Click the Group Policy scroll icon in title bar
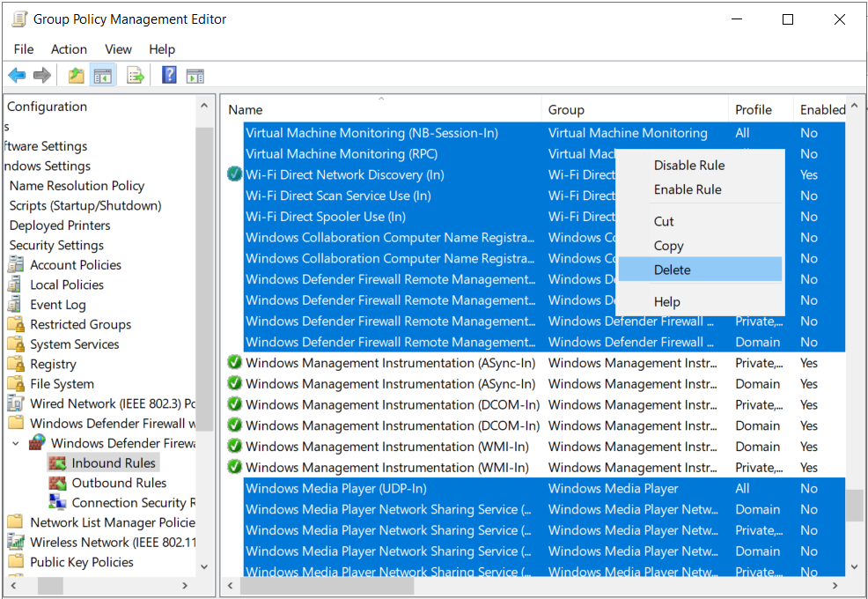Image resolution: width=868 pixels, height=599 pixels. [x=19, y=18]
